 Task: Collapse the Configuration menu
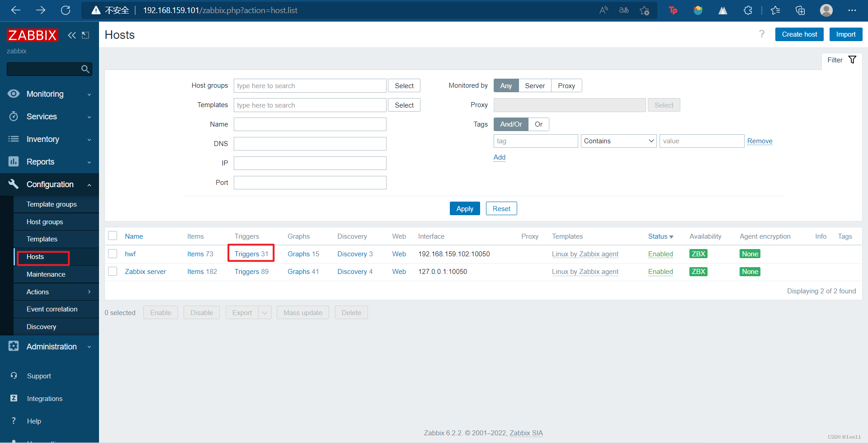pyautogui.click(x=49, y=184)
